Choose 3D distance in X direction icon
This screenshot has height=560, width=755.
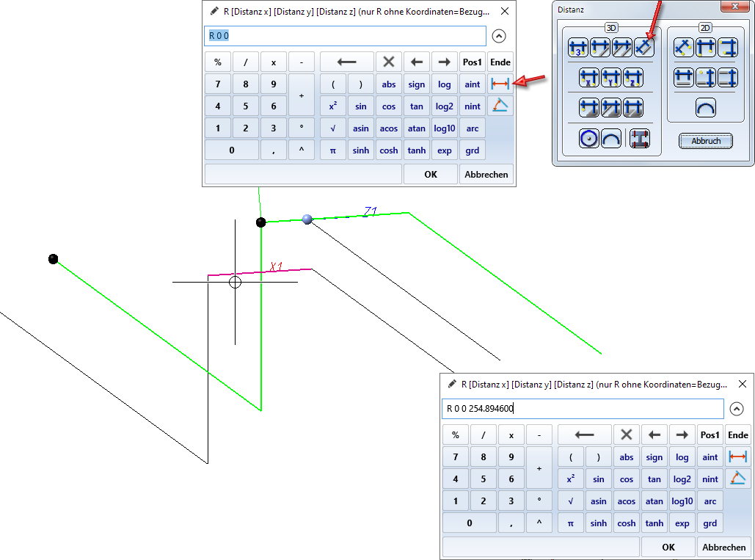(589, 78)
